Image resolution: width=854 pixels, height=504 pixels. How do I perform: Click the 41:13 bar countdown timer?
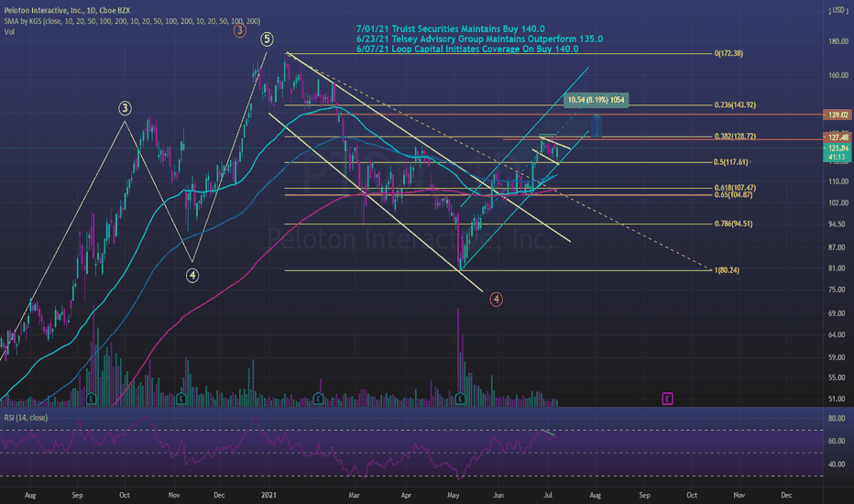point(838,157)
